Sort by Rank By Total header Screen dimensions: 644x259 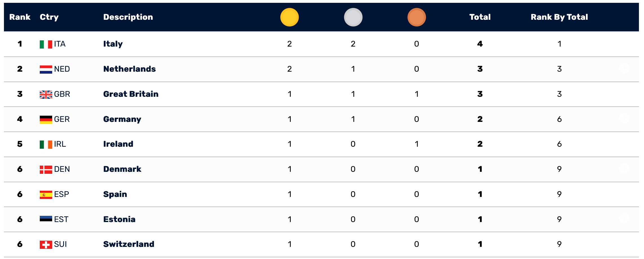coord(559,17)
